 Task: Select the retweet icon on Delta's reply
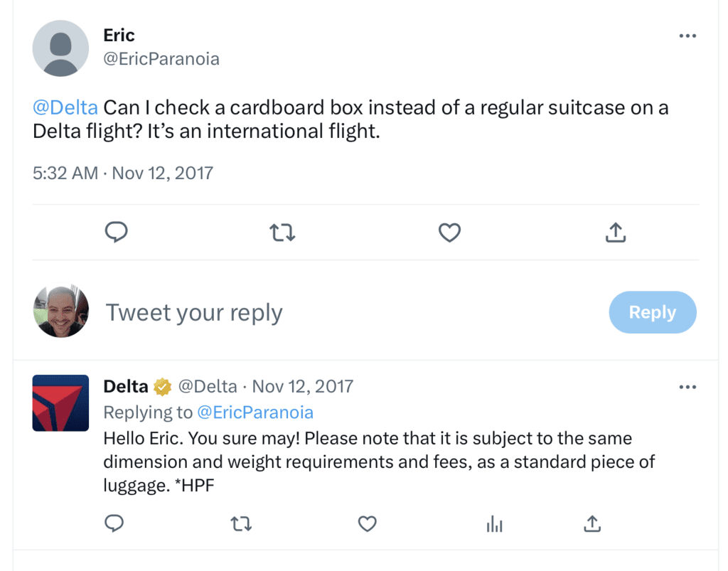click(241, 524)
